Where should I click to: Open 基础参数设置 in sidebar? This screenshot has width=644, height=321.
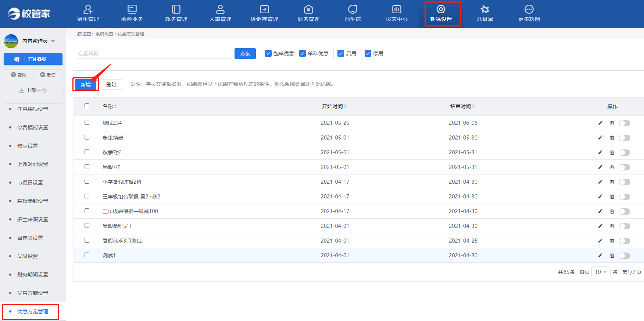[33, 201]
